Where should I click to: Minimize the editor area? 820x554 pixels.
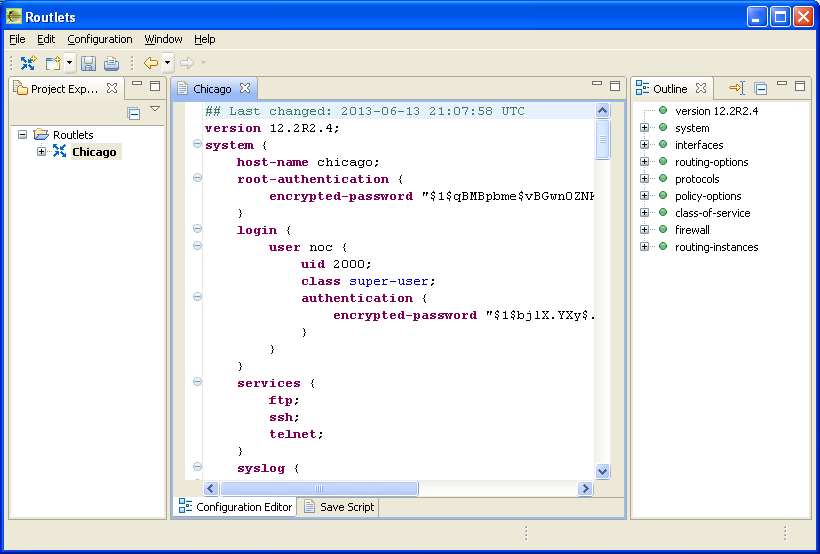597,84
